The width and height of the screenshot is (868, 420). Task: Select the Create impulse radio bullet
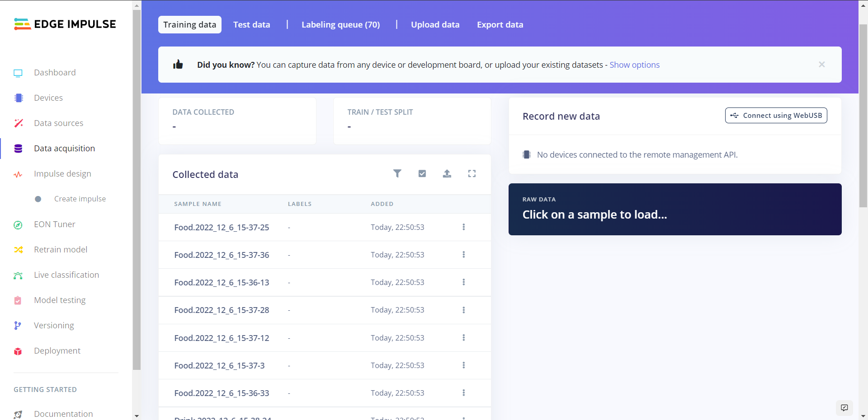pyautogui.click(x=38, y=199)
